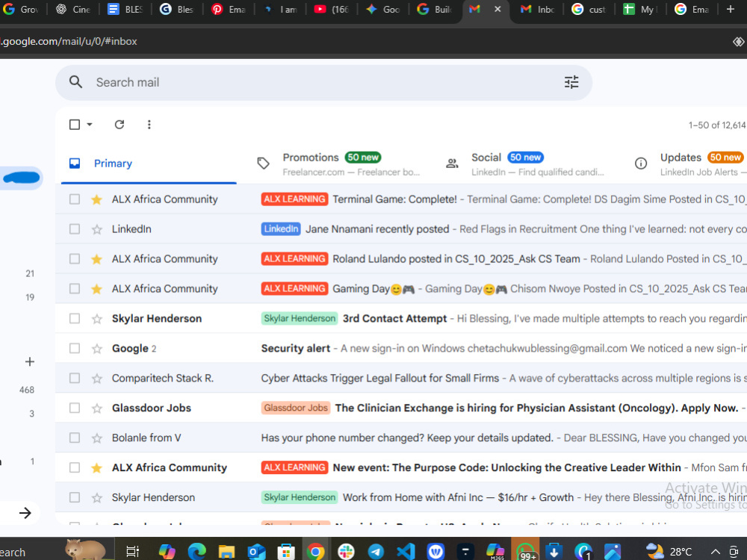Open Telegram from the taskbar
The height and width of the screenshot is (560, 747).
[x=376, y=552]
